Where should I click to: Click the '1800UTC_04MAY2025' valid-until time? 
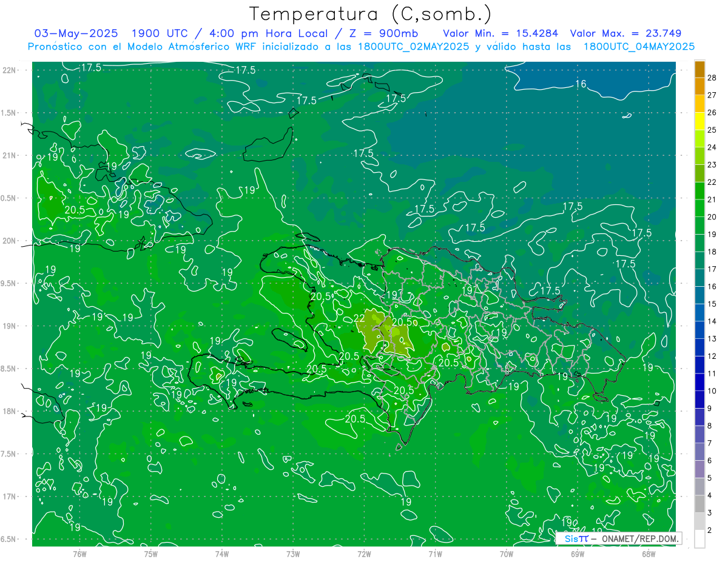pos(639,47)
